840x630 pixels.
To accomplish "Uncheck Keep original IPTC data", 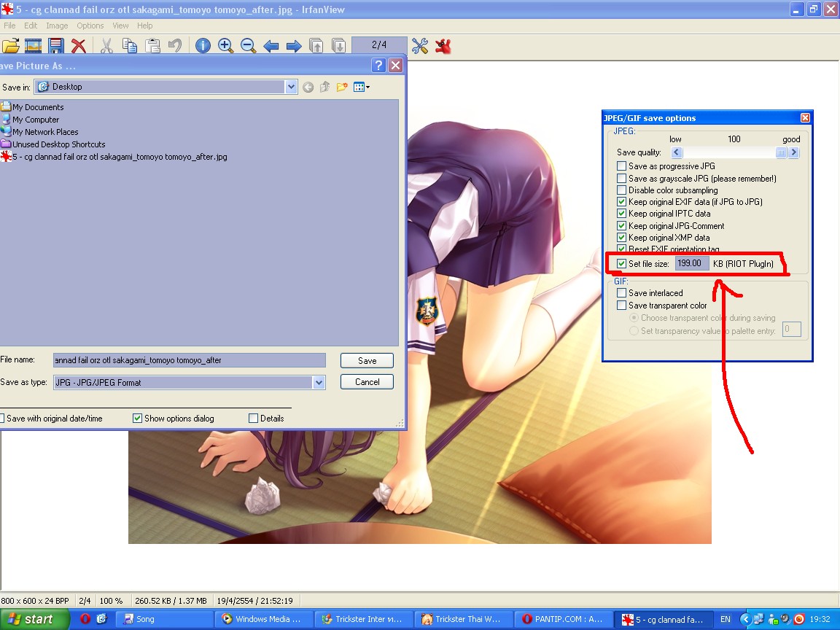I will (x=621, y=214).
